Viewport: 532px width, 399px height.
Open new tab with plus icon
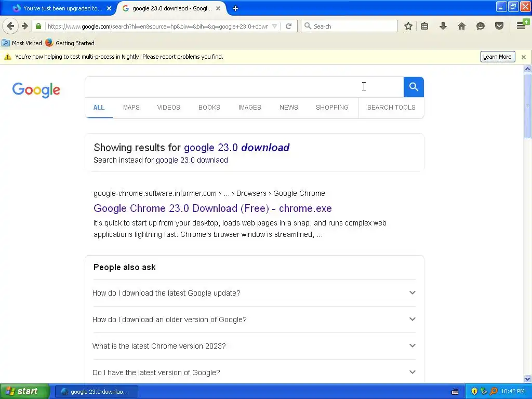point(235,8)
